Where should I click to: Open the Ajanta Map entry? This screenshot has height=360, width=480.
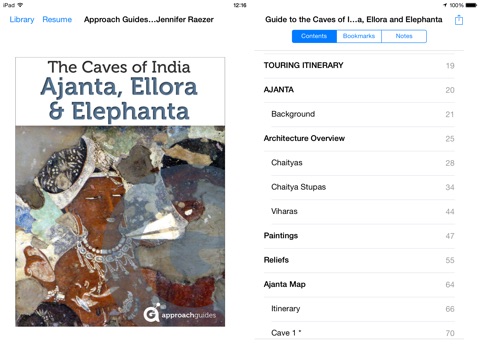click(x=359, y=285)
